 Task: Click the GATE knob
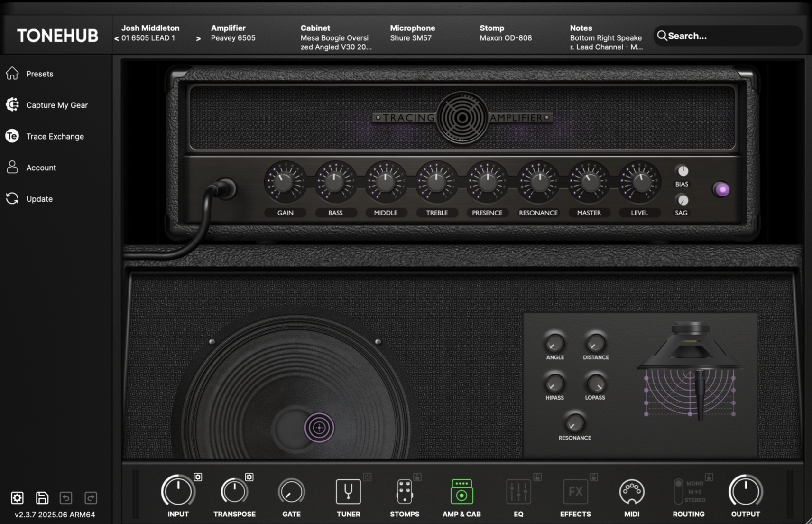291,492
